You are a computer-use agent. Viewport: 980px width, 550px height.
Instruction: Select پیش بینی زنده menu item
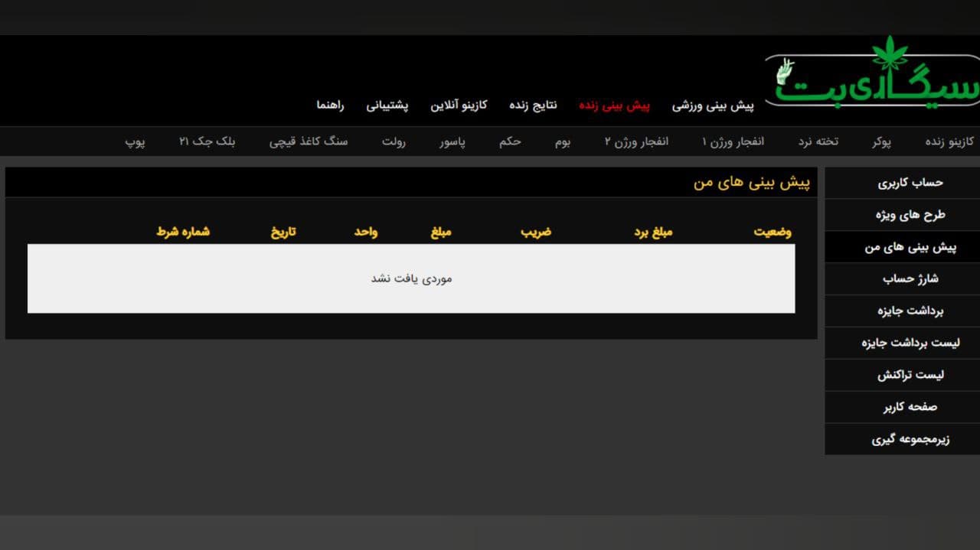614,106
